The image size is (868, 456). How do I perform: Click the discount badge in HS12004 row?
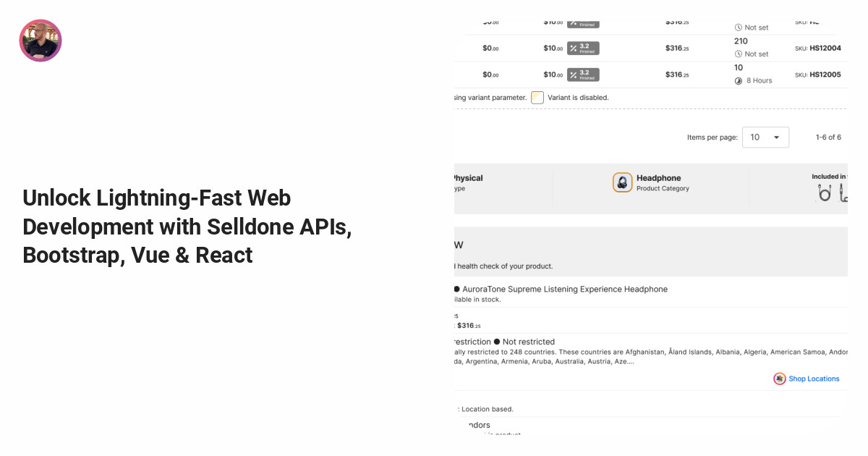pos(583,48)
